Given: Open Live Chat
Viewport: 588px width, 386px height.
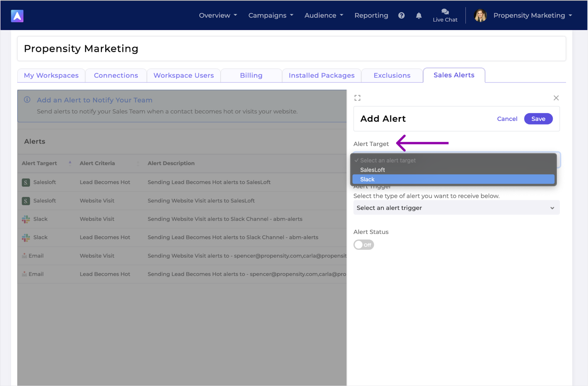Looking at the screenshot, I should (445, 15).
